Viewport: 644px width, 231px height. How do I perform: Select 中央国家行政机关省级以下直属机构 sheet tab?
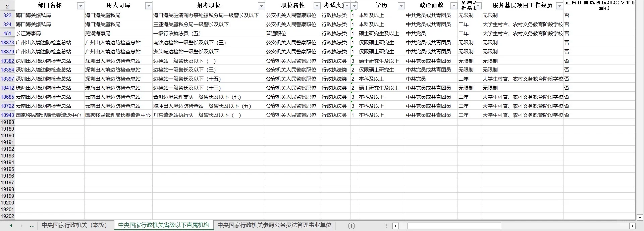point(164,225)
